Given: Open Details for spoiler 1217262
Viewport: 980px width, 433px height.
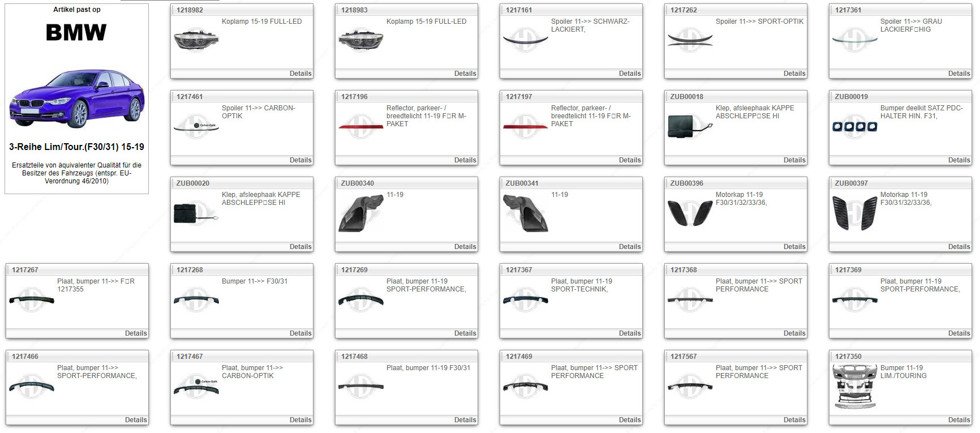Looking at the screenshot, I should (x=794, y=74).
